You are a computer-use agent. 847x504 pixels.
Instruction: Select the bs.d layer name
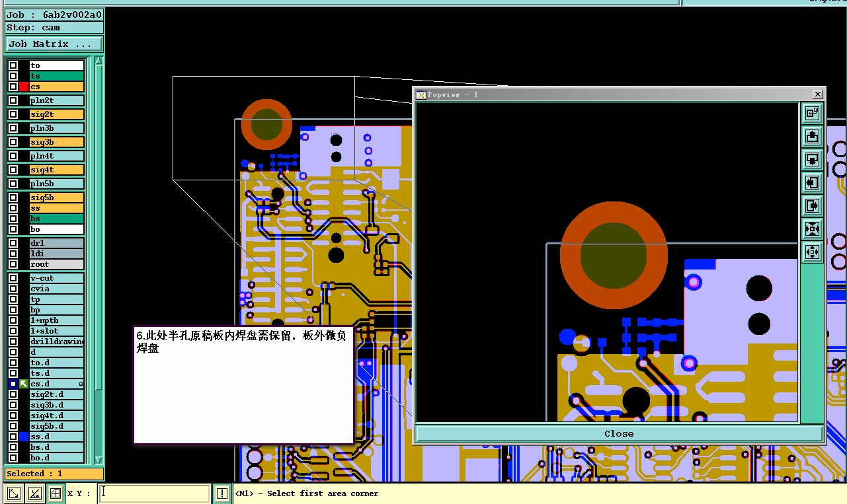click(x=57, y=447)
